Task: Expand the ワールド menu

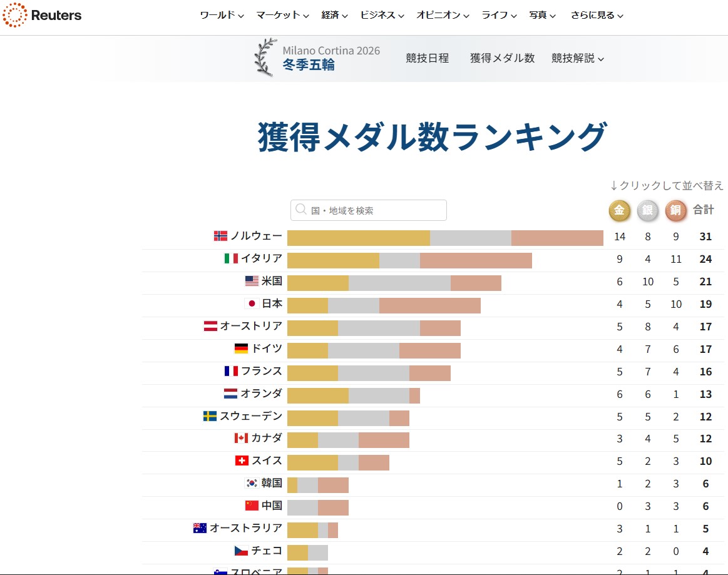Action: (222, 15)
